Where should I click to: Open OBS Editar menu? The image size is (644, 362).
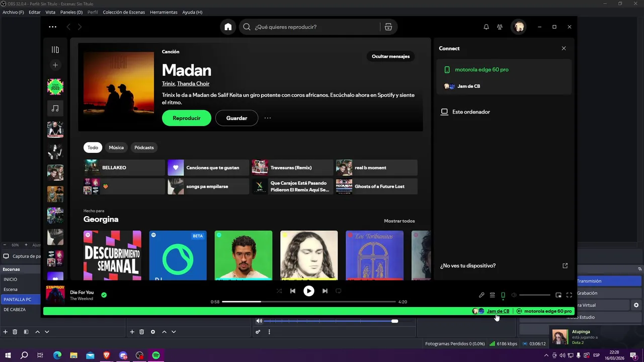click(x=35, y=12)
